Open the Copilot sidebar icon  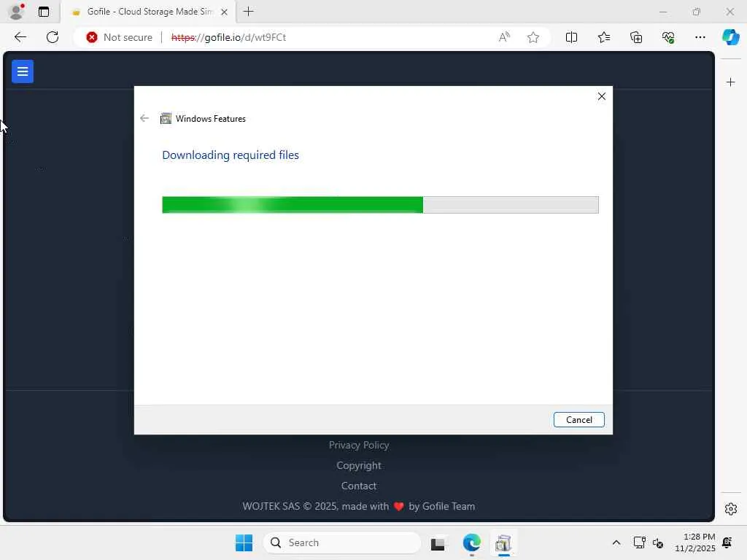click(x=731, y=37)
